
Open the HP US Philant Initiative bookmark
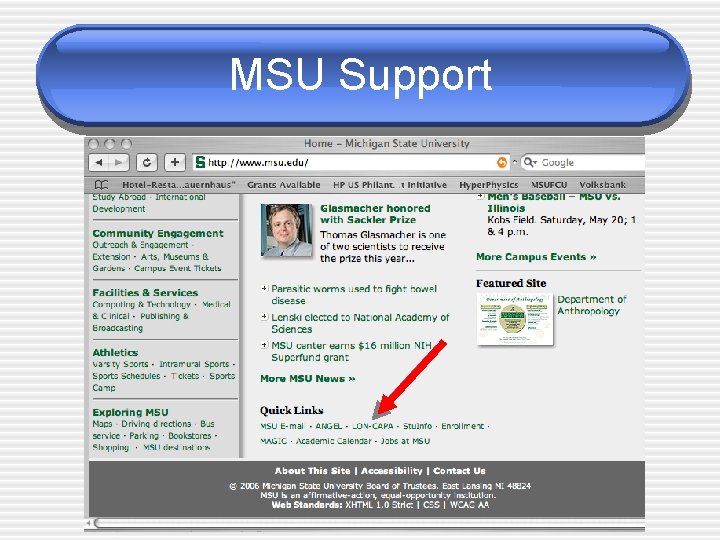tap(389, 185)
